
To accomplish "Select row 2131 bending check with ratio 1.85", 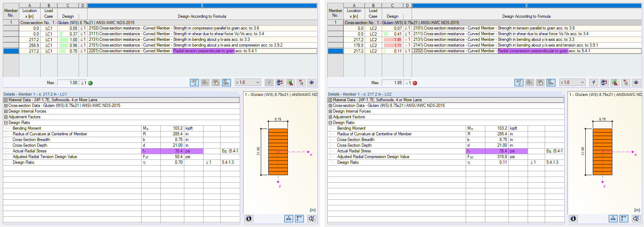I will point(485,39).
